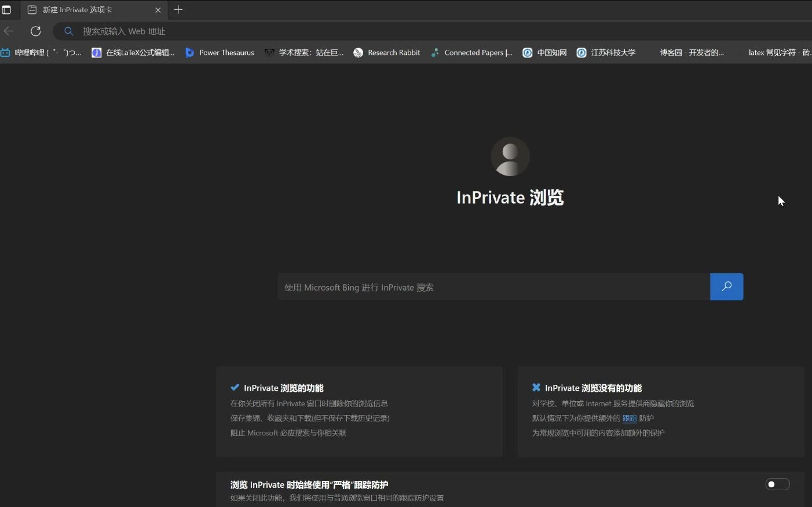Click the blue search button
The height and width of the screenshot is (507, 812).
[726, 287]
